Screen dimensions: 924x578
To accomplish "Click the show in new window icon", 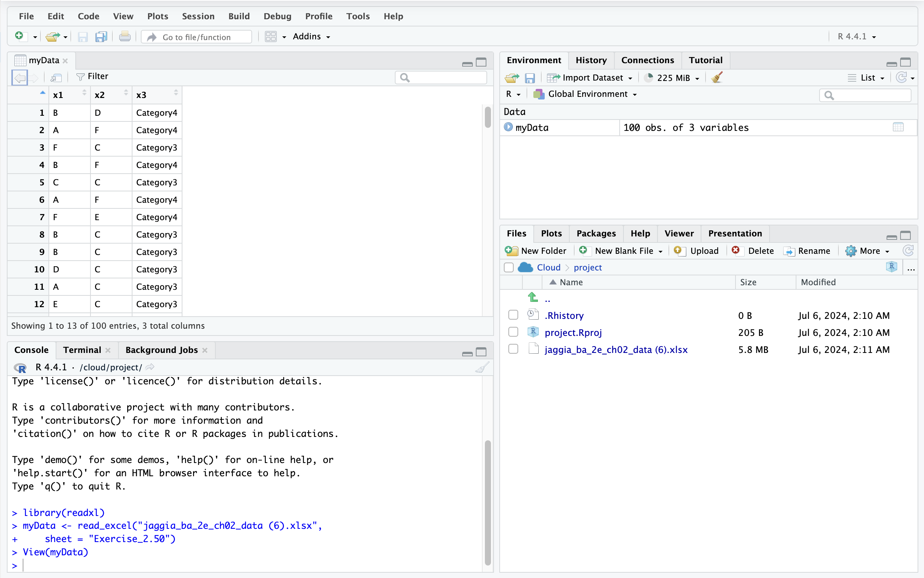I will click(56, 78).
